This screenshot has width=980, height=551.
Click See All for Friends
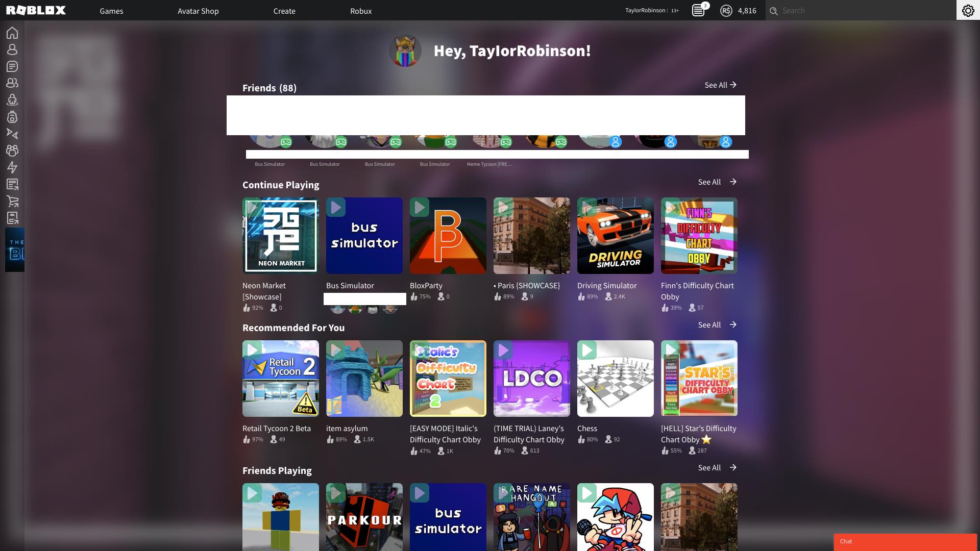720,85
